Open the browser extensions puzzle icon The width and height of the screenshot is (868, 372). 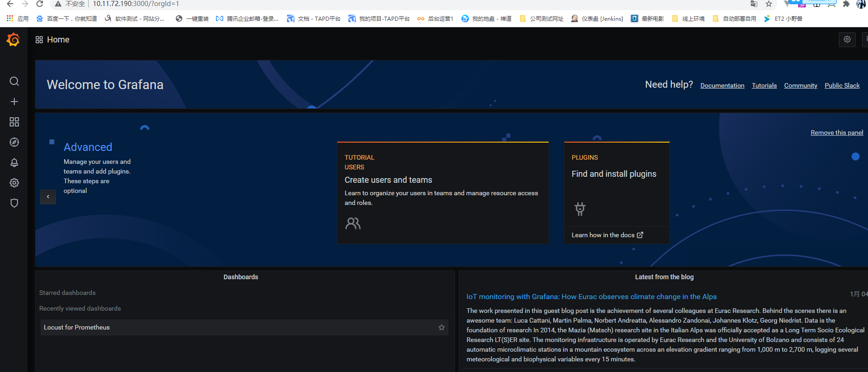coord(846,4)
